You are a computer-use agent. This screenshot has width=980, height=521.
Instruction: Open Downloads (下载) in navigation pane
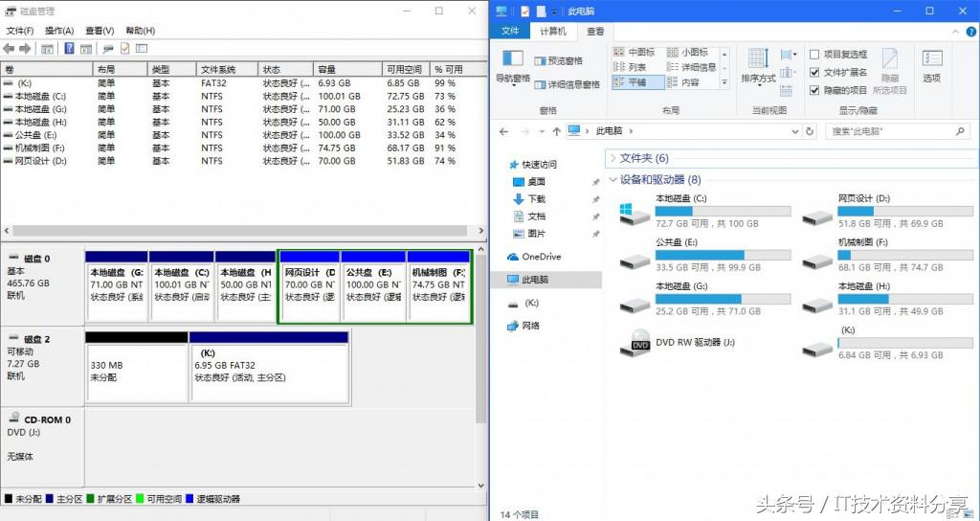pyautogui.click(x=529, y=199)
